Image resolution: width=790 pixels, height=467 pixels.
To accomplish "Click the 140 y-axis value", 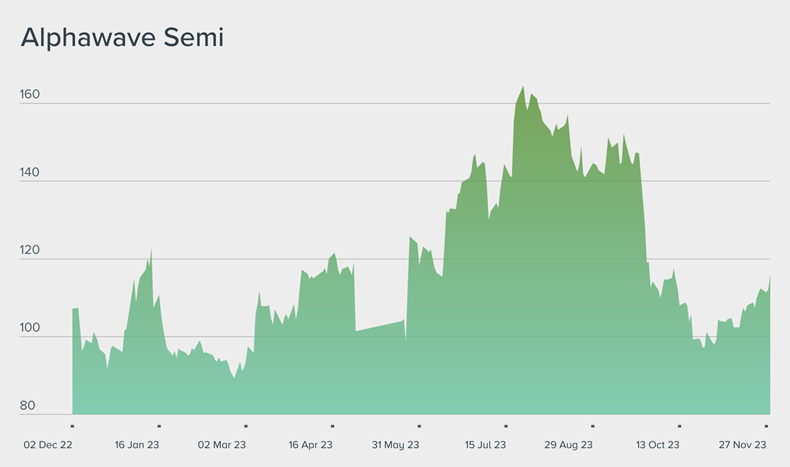I will point(30,173).
